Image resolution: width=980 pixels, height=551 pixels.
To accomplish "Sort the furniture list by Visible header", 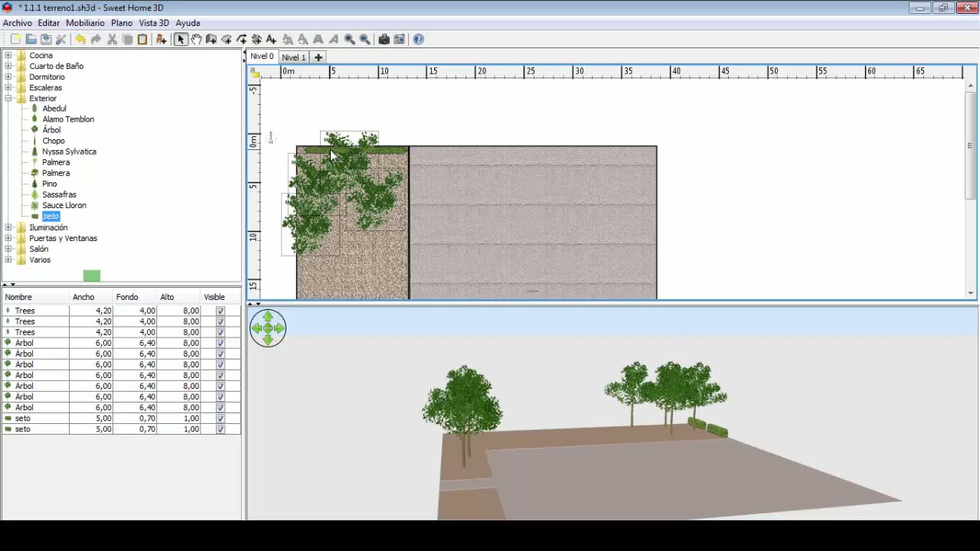I will click(220, 297).
